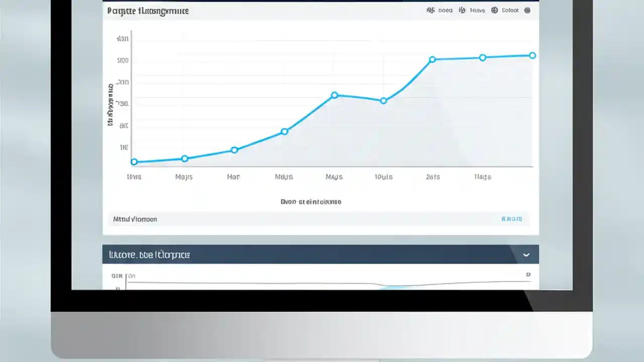Click the rightmost circular icon in the header
This screenshot has height=362, width=644.
coord(527,10)
